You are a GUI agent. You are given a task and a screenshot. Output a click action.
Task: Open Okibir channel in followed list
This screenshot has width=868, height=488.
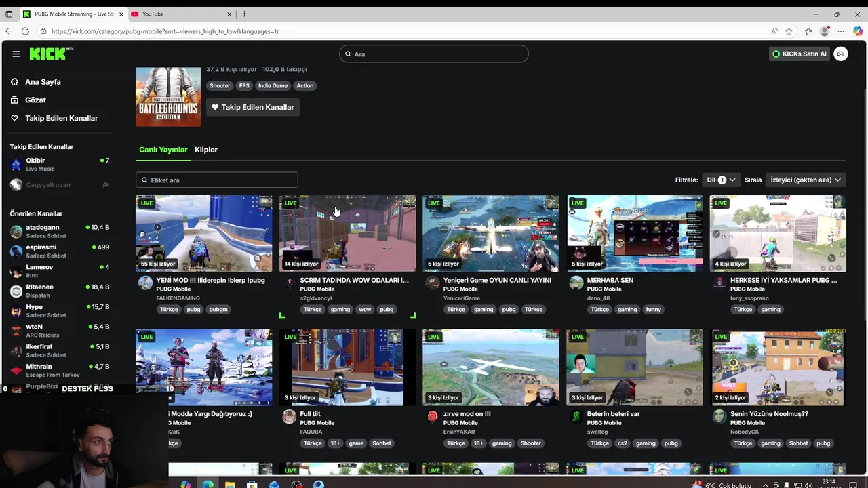60,165
